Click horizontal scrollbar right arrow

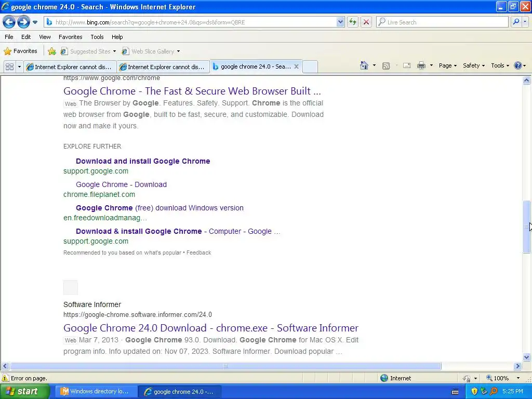[x=517, y=366]
